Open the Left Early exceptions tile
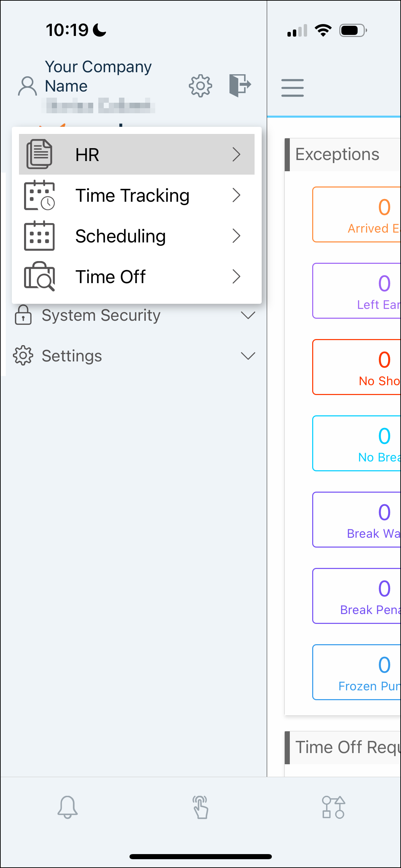 357,291
